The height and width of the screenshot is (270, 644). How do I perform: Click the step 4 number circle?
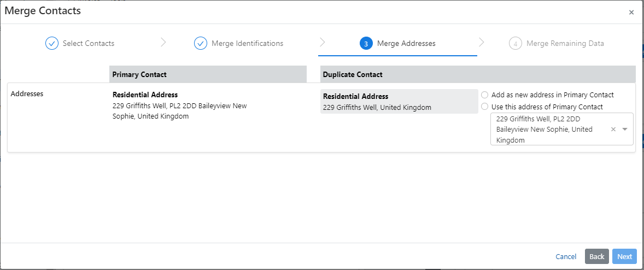pos(515,43)
